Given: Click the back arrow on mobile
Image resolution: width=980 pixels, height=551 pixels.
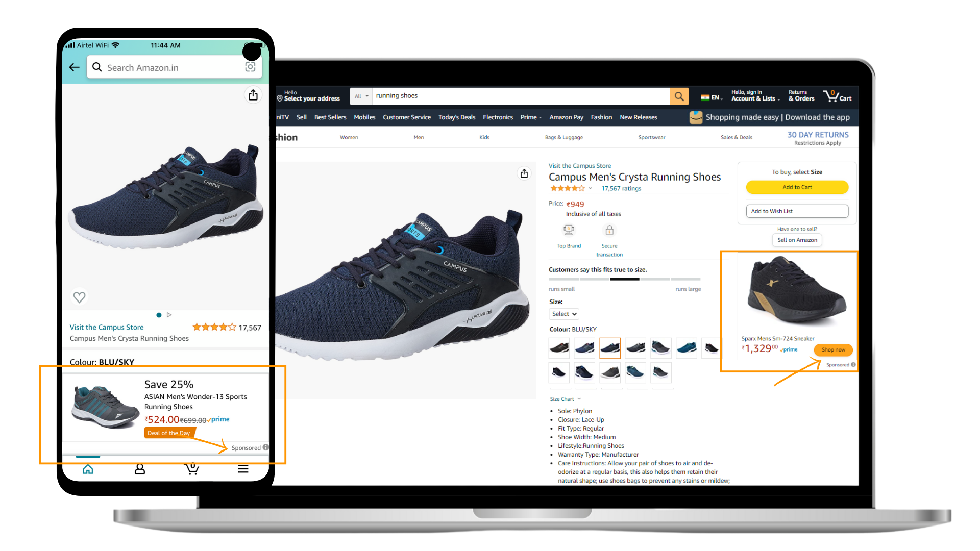Looking at the screenshot, I should pyautogui.click(x=74, y=67).
